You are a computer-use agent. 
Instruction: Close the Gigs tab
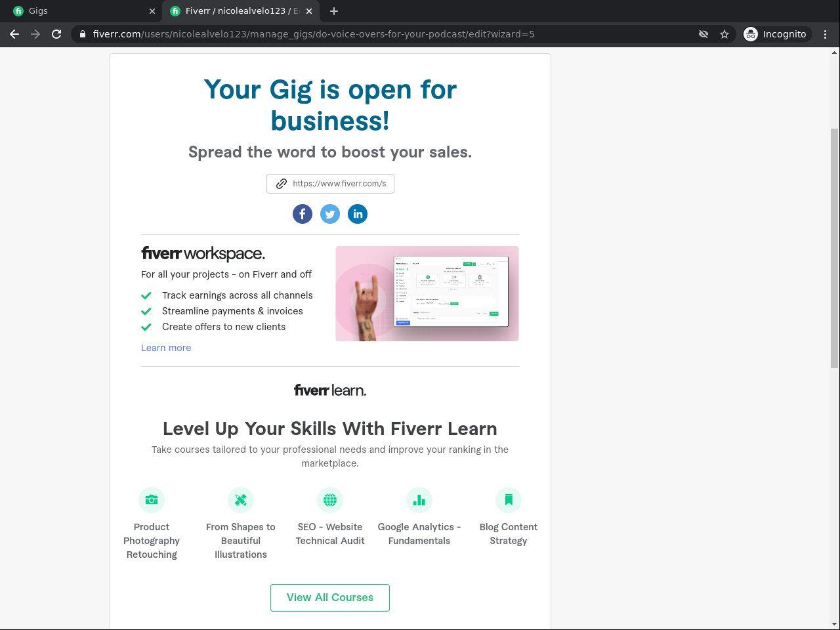pos(152,11)
